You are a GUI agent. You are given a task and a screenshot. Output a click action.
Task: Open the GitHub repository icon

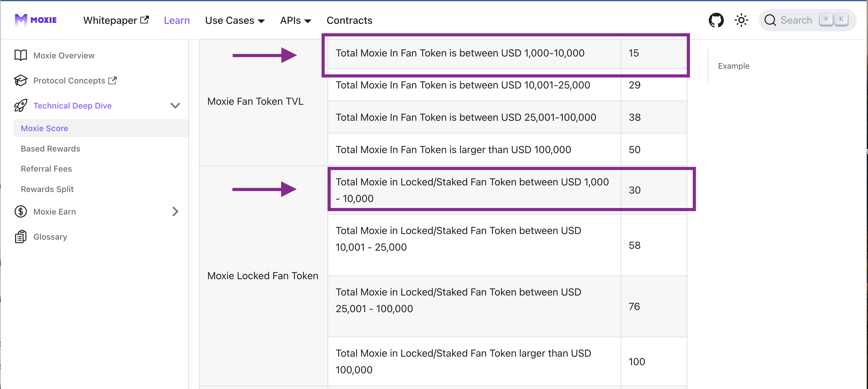pyautogui.click(x=716, y=20)
